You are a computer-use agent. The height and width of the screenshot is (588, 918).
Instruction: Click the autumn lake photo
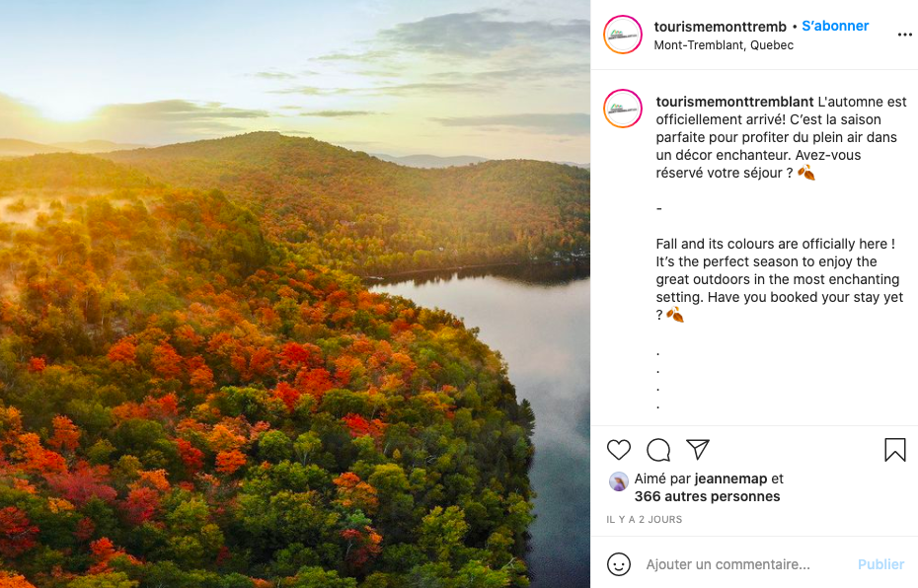pos(296,294)
